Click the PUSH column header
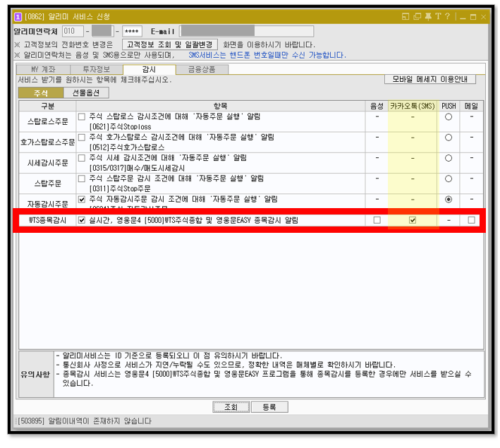This screenshot has width=500, height=448. tap(449, 106)
